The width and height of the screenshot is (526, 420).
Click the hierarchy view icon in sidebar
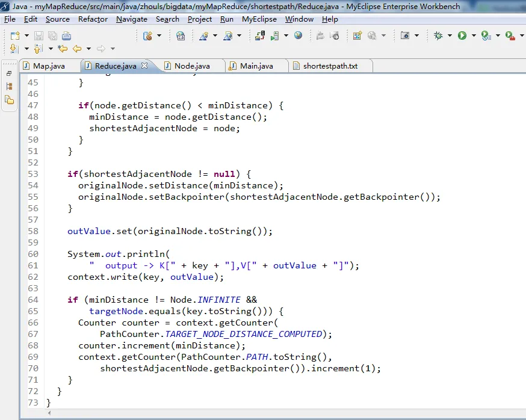pos(9,87)
